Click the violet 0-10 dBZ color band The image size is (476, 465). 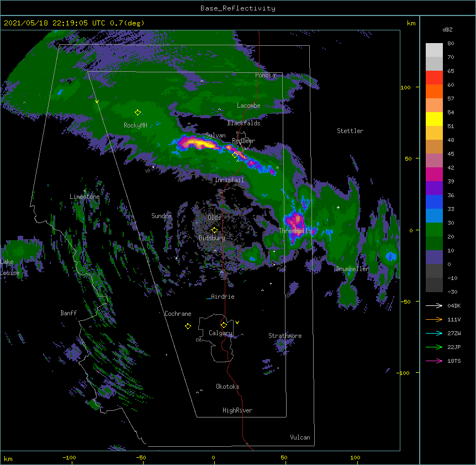point(434,257)
